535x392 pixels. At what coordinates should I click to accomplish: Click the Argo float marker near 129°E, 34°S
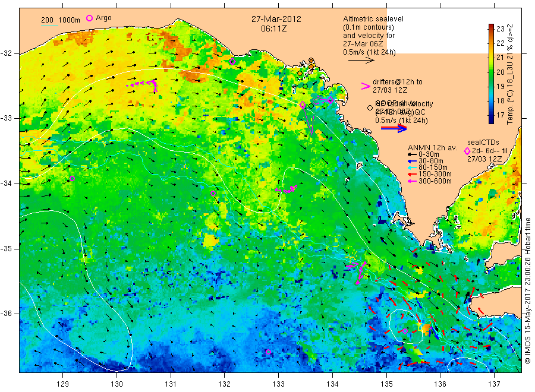point(72,178)
